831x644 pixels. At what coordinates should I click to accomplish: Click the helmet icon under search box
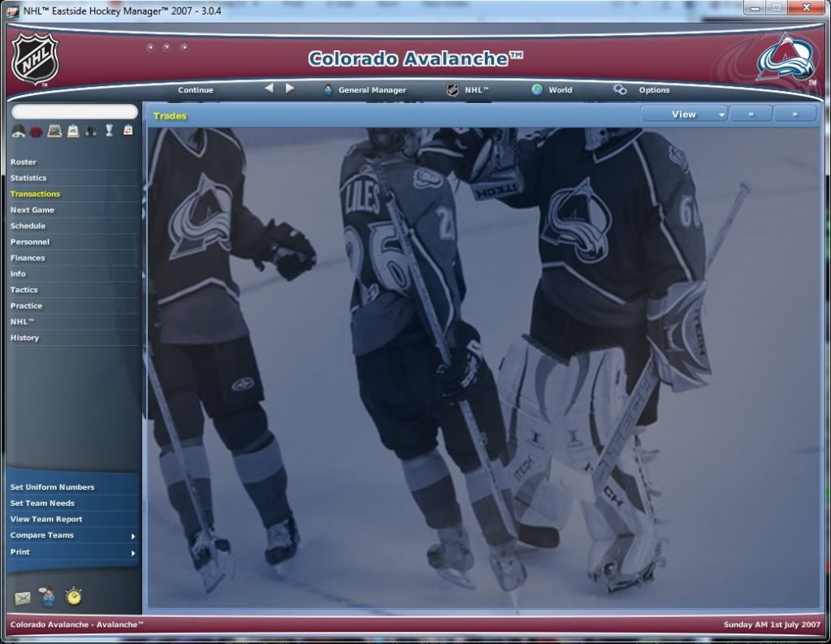click(x=19, y=131)
